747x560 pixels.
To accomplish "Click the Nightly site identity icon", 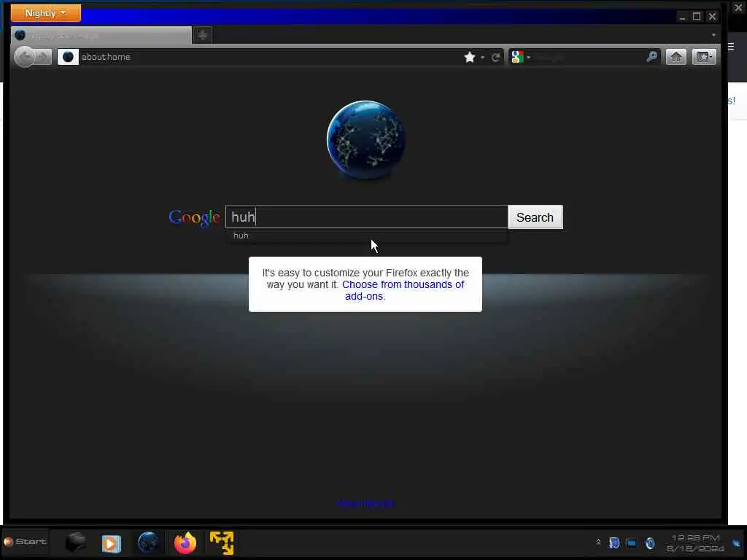I will 68,57.
